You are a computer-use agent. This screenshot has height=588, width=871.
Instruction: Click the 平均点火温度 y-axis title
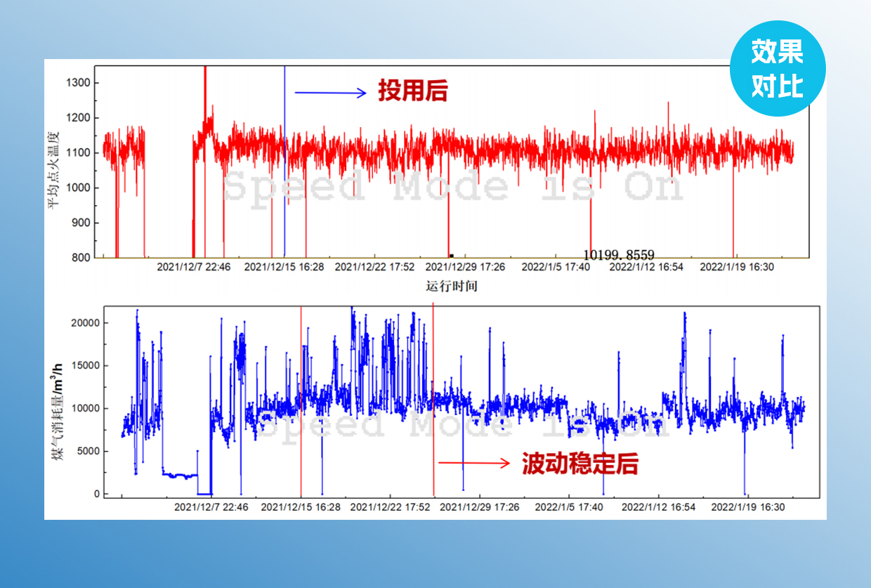point(53,163)
